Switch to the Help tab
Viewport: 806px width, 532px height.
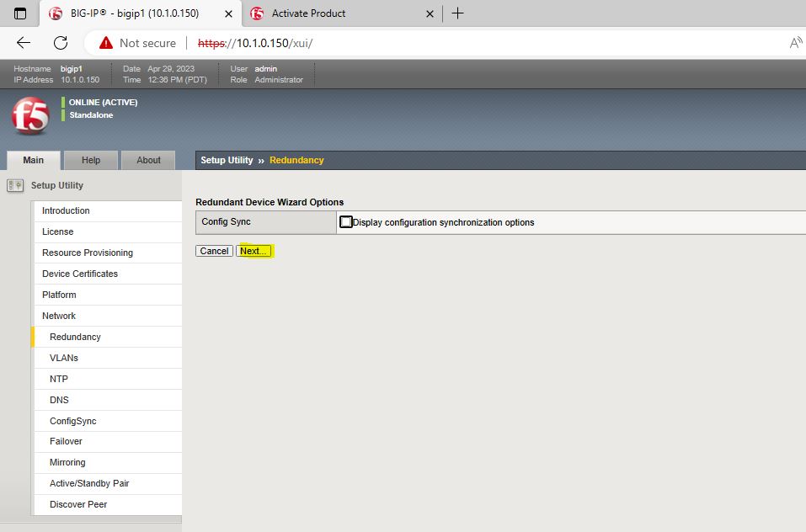click(91, 160)
